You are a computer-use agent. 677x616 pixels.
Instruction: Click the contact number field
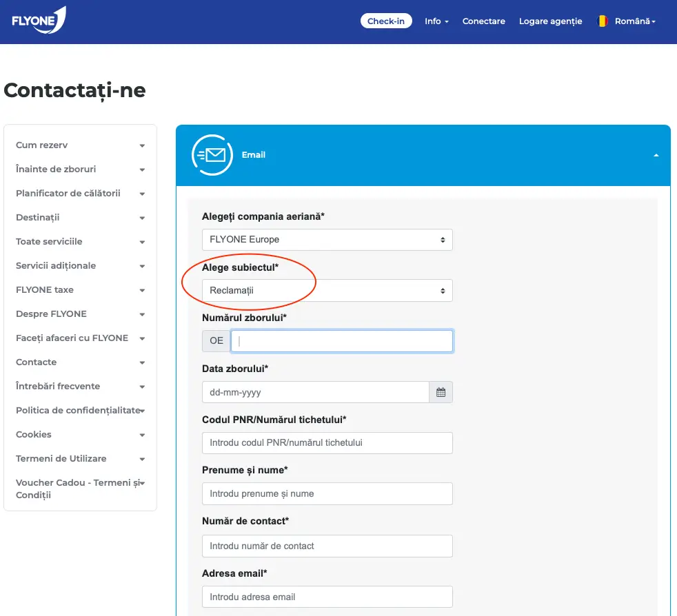(327, 546)
